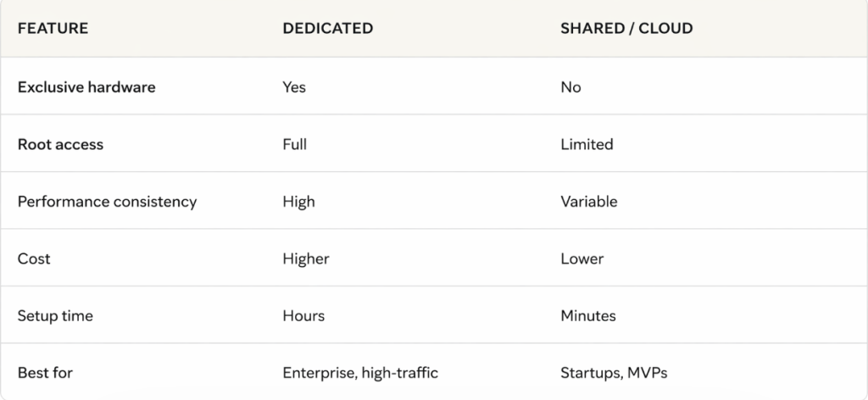The height and width of the screenshot is (400, 868).
Task: Click the Limited cell for Root access
Action: [587, 145]
